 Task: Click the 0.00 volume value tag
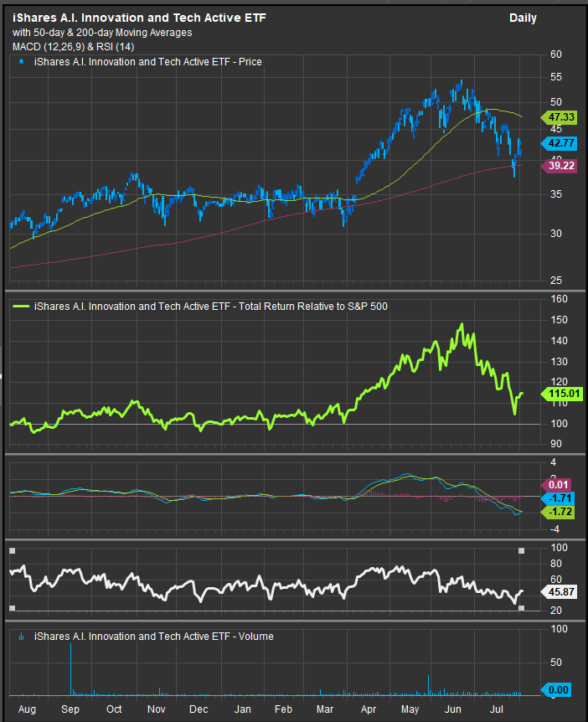(556, 690)
